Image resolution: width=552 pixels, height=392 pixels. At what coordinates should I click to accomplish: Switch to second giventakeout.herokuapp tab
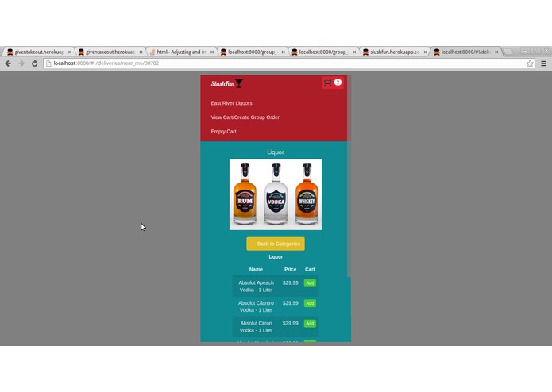click(109, 52)
